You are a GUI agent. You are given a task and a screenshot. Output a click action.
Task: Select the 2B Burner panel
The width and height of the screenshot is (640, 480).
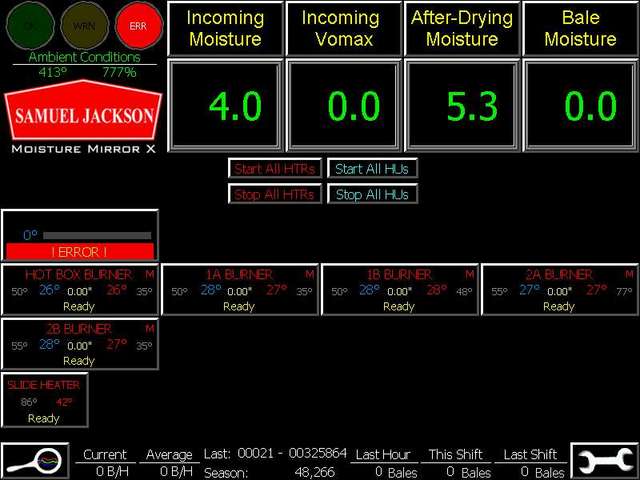point(79,344)
